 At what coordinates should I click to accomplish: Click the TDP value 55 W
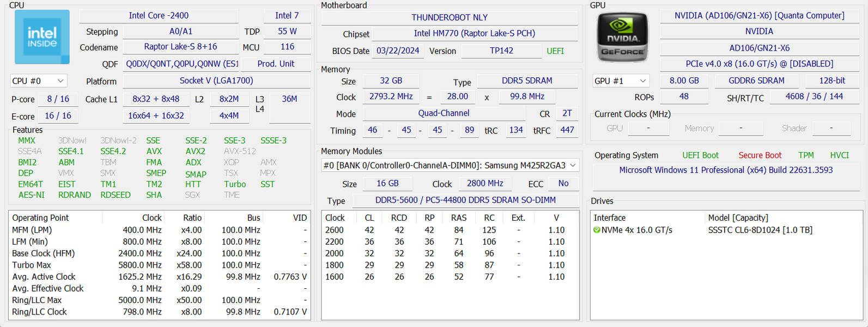coord(287,32)
